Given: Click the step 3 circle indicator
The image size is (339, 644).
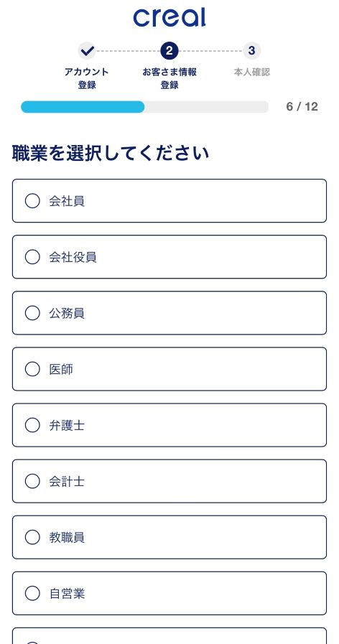Looking at the screenshot, I should click(251, 51).
